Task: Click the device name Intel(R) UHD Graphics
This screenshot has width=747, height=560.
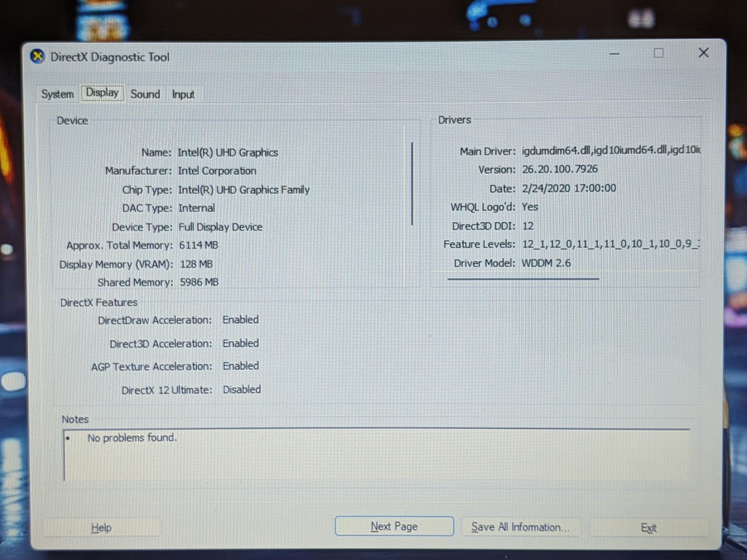Action: 228,153
